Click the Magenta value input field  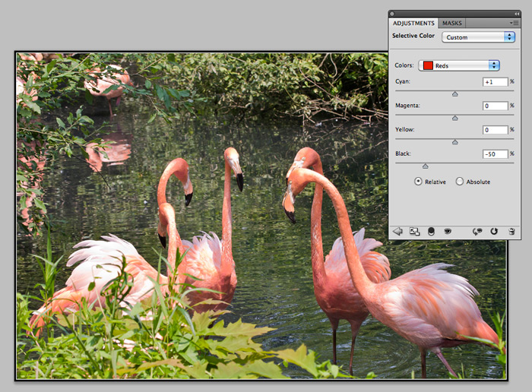[x=495, y=106]
